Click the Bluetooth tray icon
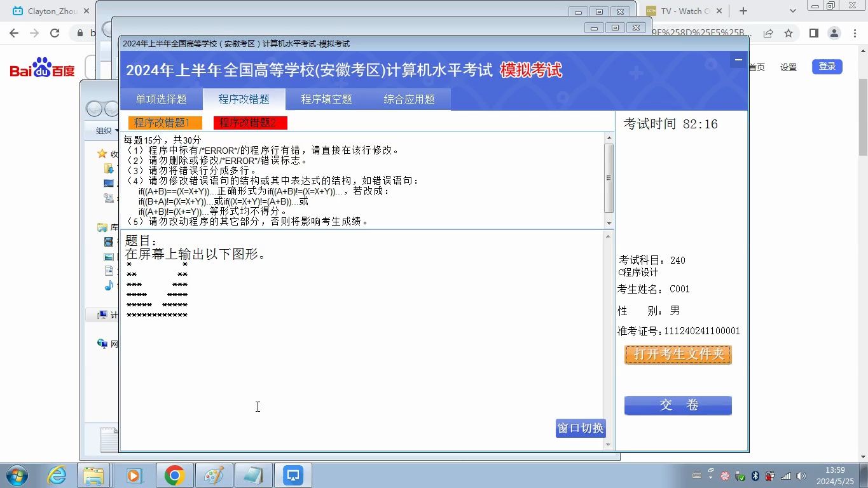 click(x=755, y=476)
